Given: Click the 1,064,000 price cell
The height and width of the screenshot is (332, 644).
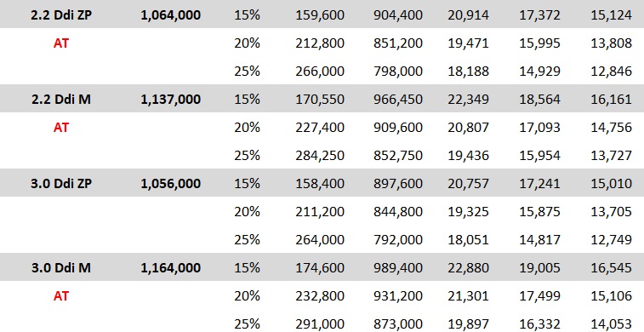Looking at the screenshot, I should click(x=170, y=15).
